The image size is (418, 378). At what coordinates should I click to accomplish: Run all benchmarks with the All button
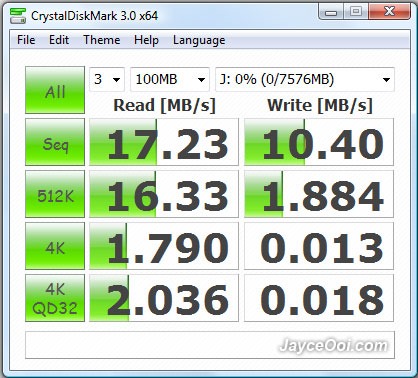(x=55, y=90)
